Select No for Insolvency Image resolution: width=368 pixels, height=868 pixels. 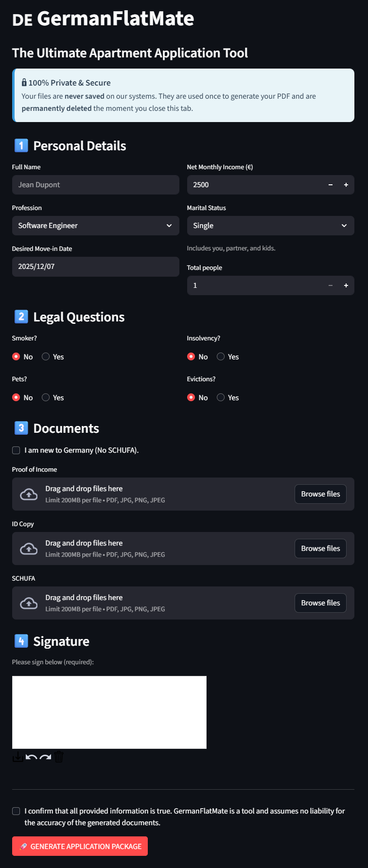point(197,357)
